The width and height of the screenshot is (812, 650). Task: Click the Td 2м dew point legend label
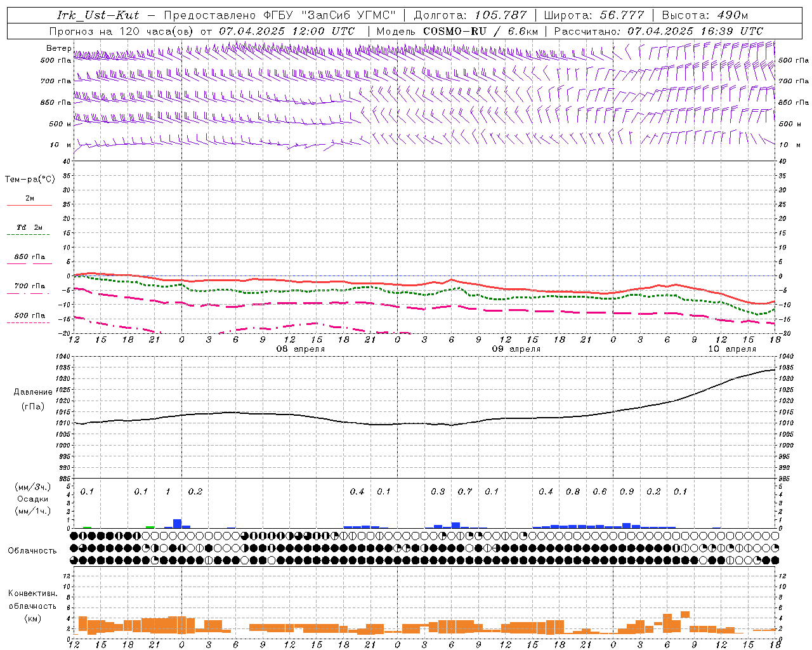tap(29, 227)
